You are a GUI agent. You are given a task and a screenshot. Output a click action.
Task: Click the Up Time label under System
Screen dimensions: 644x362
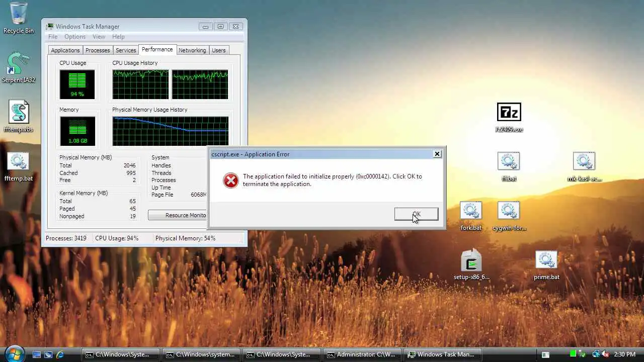161,188
